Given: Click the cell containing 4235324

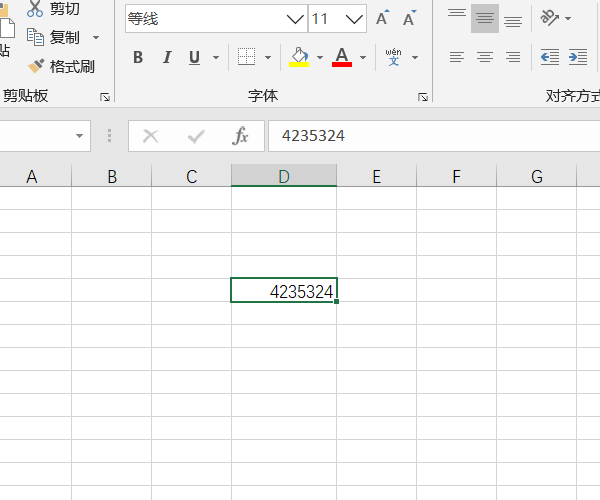Looking at the screenshot, I should pyautogui.click(x=284, y=290).
